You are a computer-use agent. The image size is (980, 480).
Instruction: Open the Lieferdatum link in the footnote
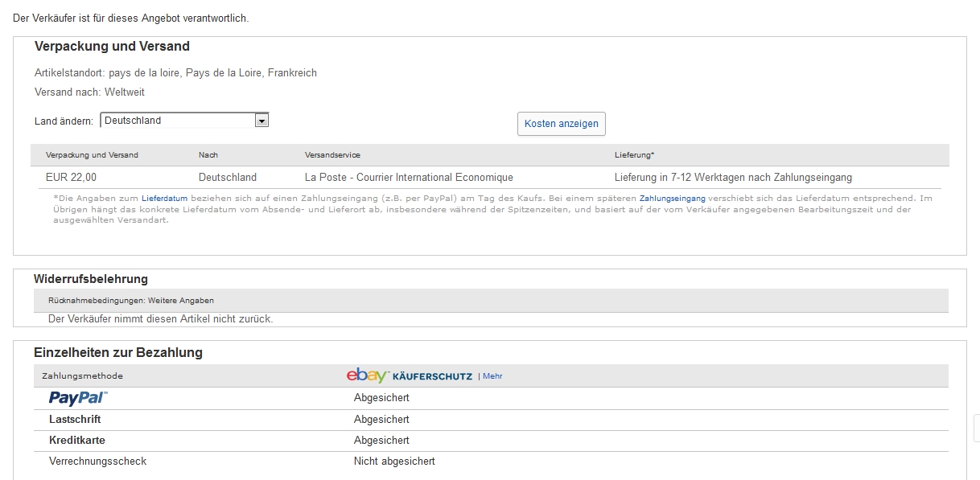(x=164, y=198)
